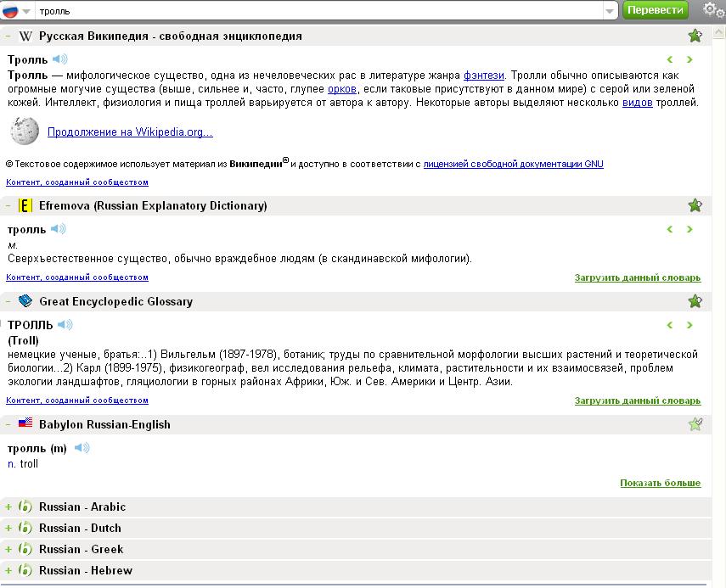Click the Russian - Hebrew dictionary icon
Viewport: 726px width, 588px height.
[25, 570]
